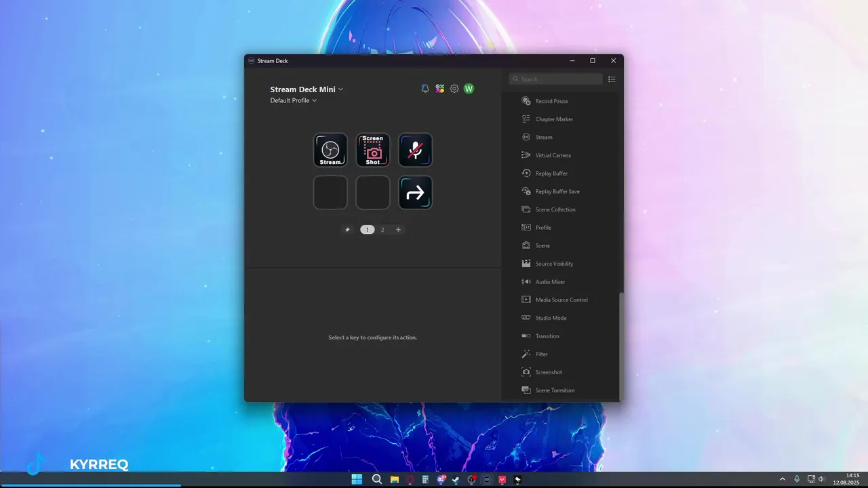The height and width of the screenshot is (488, 868).
Task: Open File Explorer from taskbar
Action: coord(394,479)
